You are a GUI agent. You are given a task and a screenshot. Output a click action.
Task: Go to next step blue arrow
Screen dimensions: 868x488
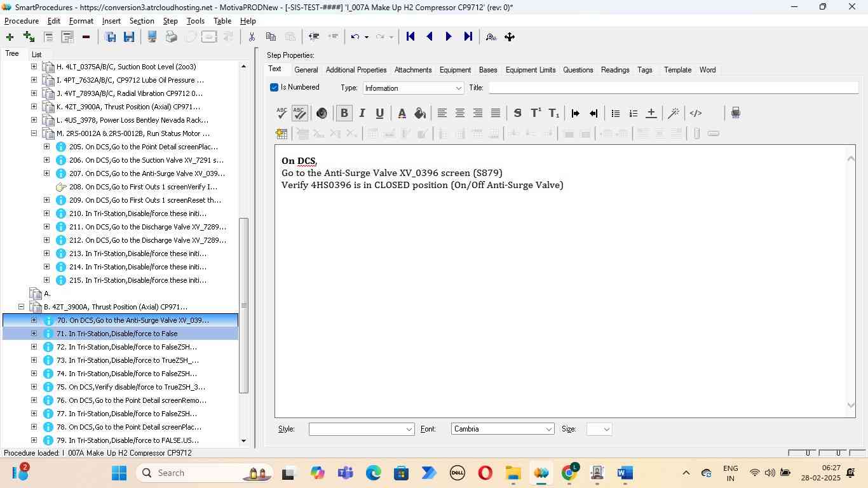tap(449, 37)
